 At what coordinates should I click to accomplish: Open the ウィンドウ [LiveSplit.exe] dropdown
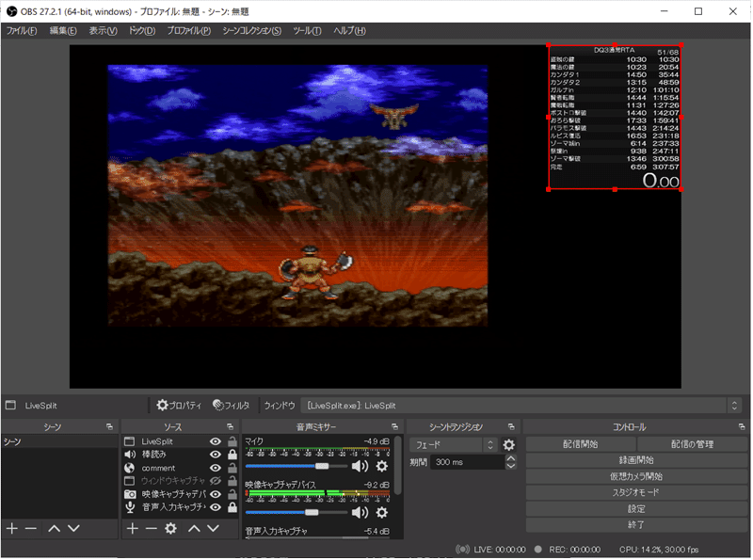pyautogui.click(x=521, y=407)
